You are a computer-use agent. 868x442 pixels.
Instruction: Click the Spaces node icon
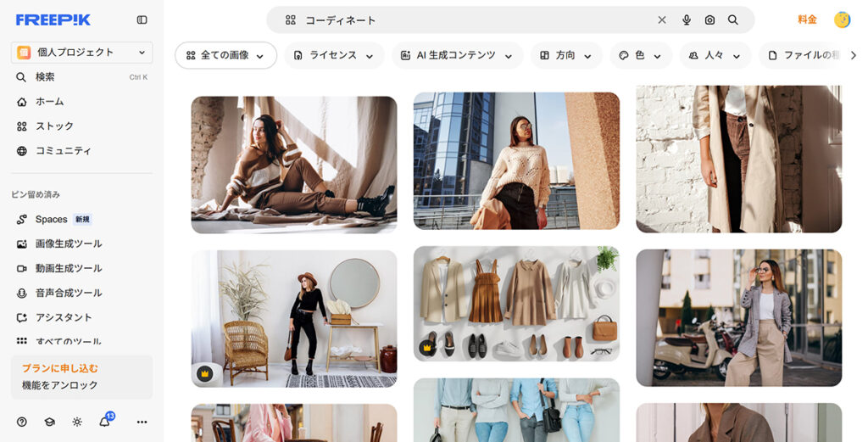pyautogui.click(x=21, y=220)
